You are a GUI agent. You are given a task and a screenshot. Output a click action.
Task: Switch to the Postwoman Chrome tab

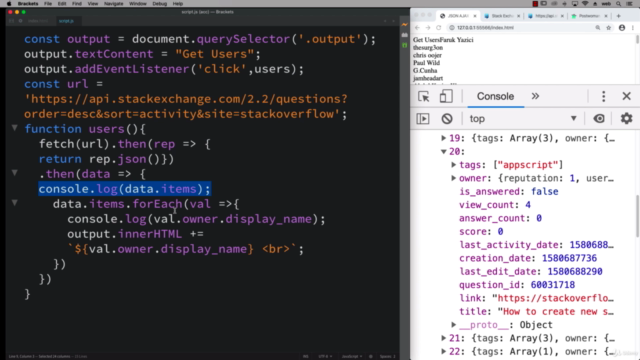tap(589, 16)
